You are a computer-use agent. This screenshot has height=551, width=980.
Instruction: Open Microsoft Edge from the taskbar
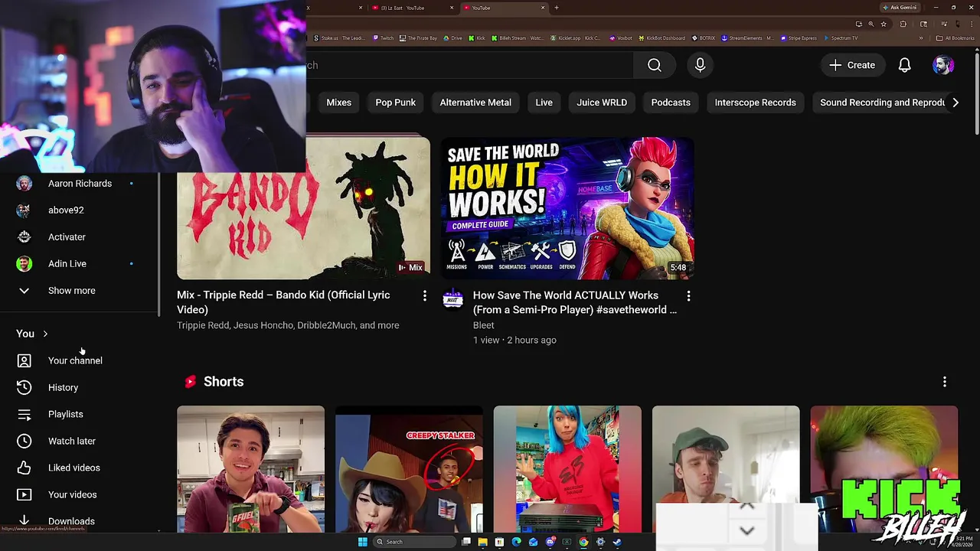(x=516, y=542)
